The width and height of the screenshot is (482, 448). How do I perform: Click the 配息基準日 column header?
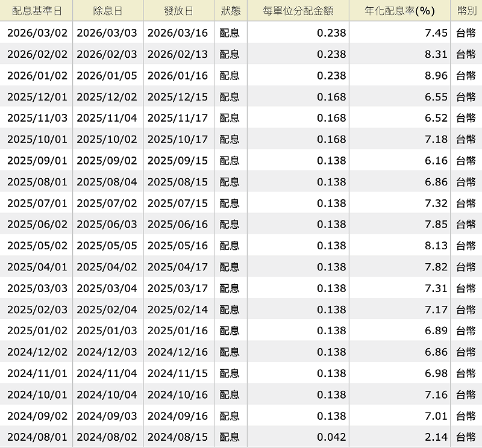pos(37,10)
